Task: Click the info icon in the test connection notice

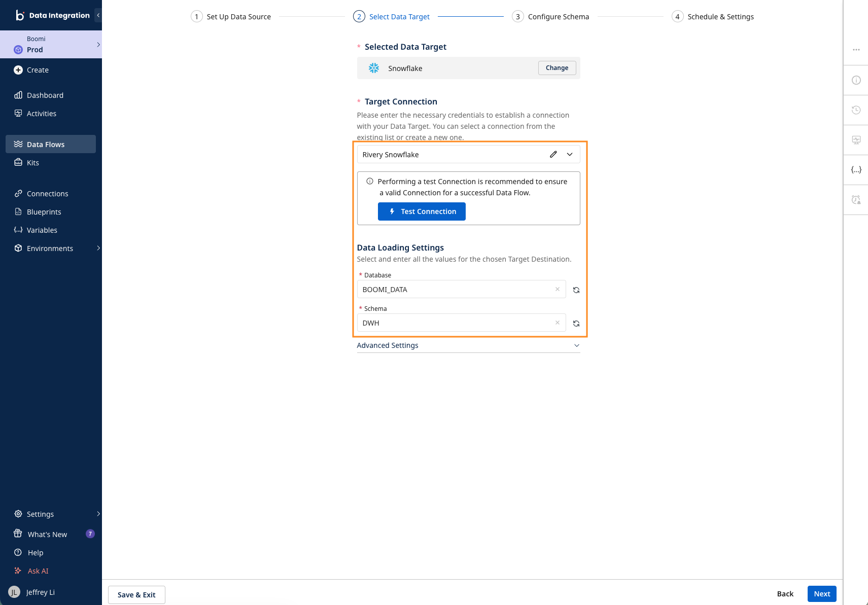Action: 370,181
